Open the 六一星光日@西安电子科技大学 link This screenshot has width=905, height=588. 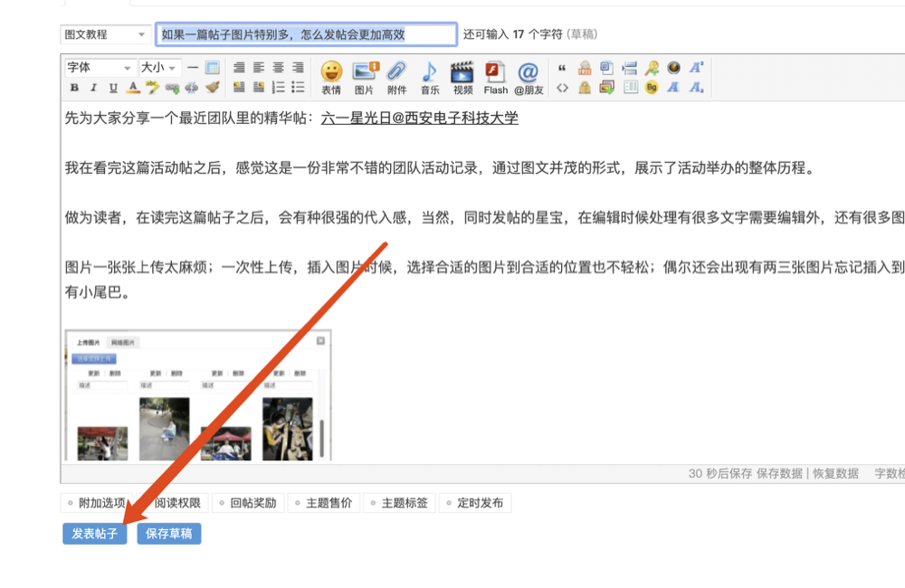pyautogui.click(x=420, y=119)
